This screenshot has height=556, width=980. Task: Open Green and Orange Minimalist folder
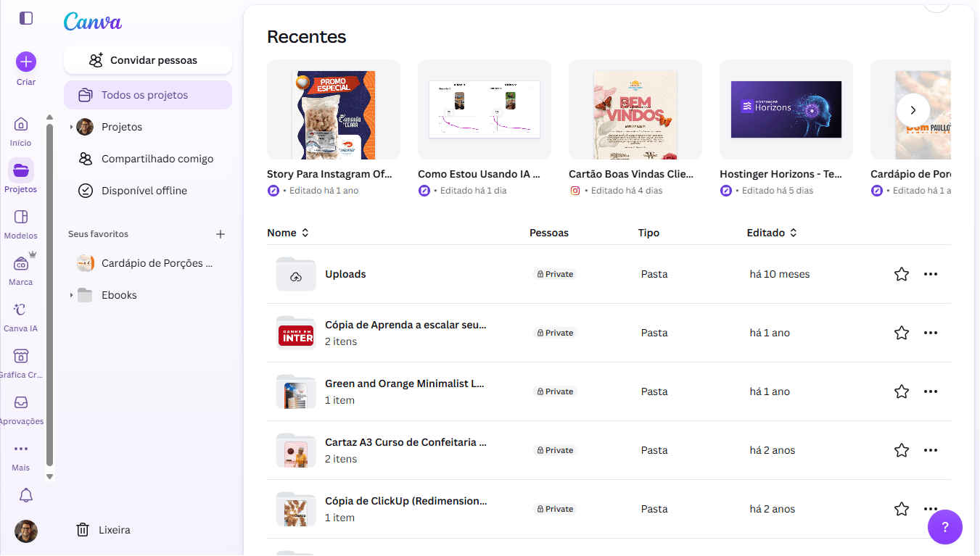coord(404,383)
